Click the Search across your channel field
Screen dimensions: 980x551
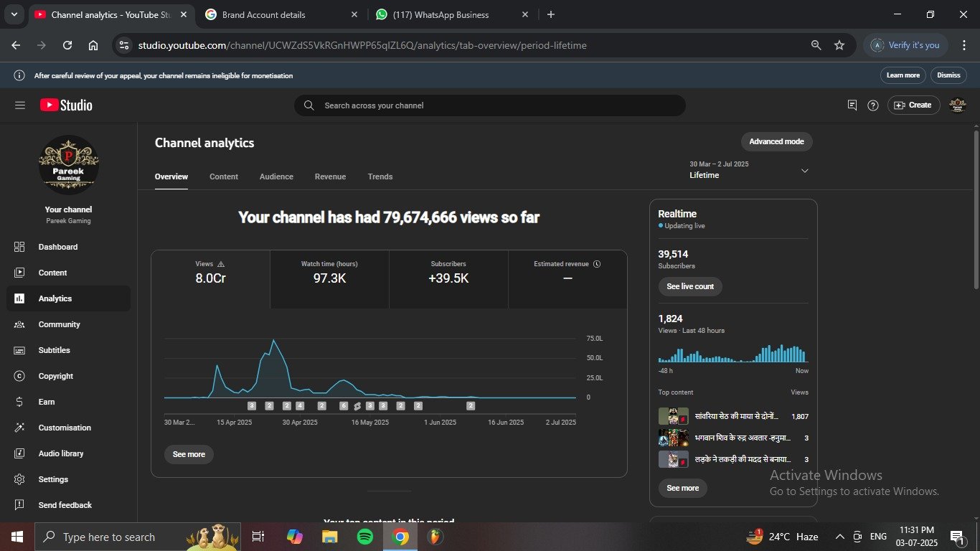[490, 105]
